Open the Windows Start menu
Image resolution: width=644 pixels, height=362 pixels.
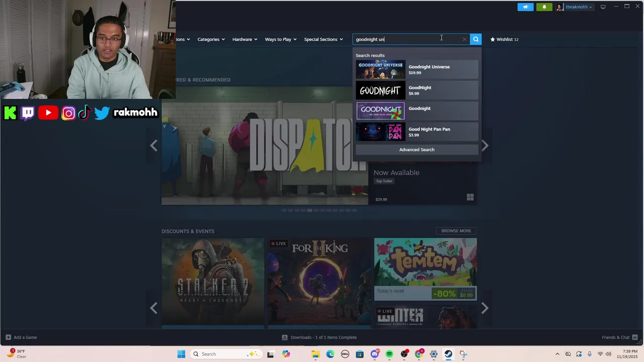[181, 354]
